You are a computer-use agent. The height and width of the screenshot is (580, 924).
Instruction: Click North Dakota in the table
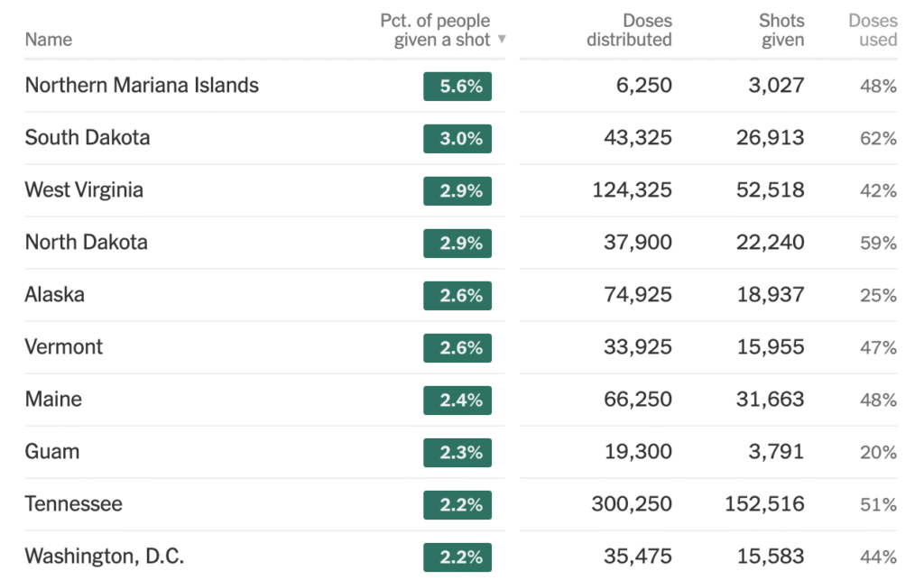click(x=87, y=243)
